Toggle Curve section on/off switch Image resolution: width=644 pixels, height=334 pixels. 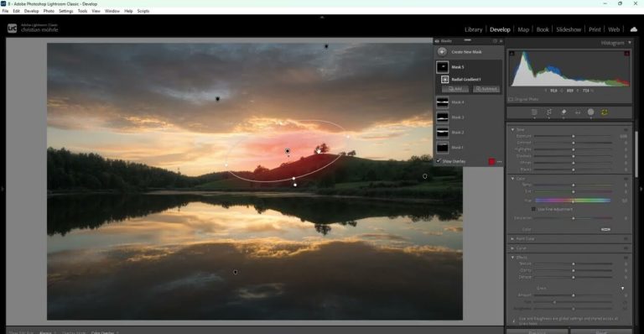(626, 248)
